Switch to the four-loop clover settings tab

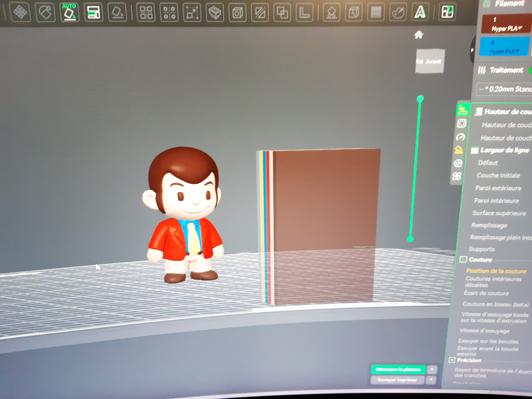pyautogui.click(x=457, y=176)
